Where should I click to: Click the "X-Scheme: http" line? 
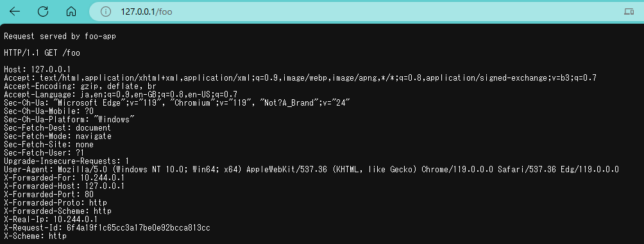point(35,236)
